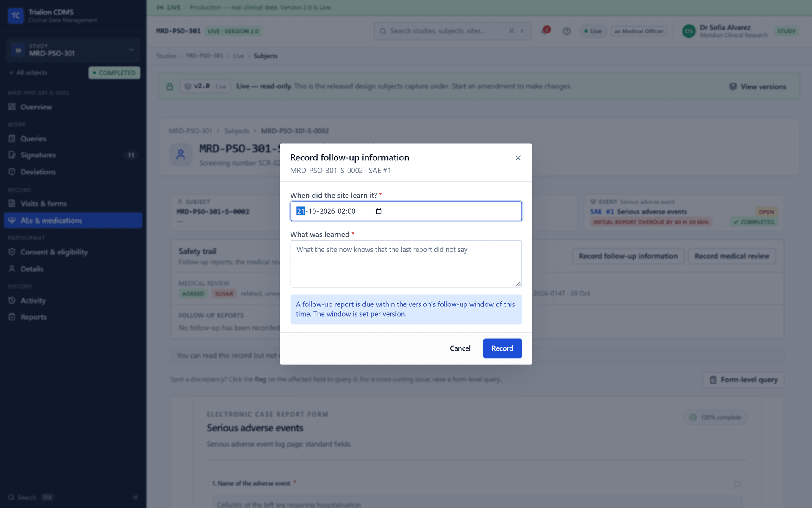Open Signatures in the sidebar
Image resolution: width=812 pixels, height=508 pixels.
point(73,155)
